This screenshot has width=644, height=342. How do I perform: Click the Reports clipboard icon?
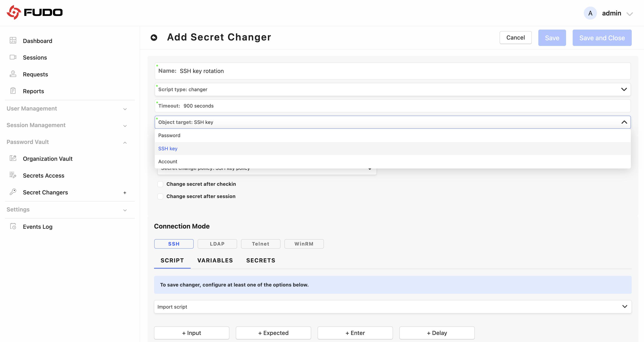[x=13, y=91]
